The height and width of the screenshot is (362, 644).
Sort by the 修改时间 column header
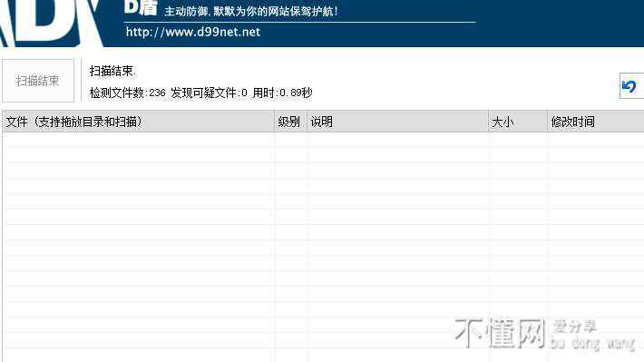pyautogui.click(x=596, y=122)
